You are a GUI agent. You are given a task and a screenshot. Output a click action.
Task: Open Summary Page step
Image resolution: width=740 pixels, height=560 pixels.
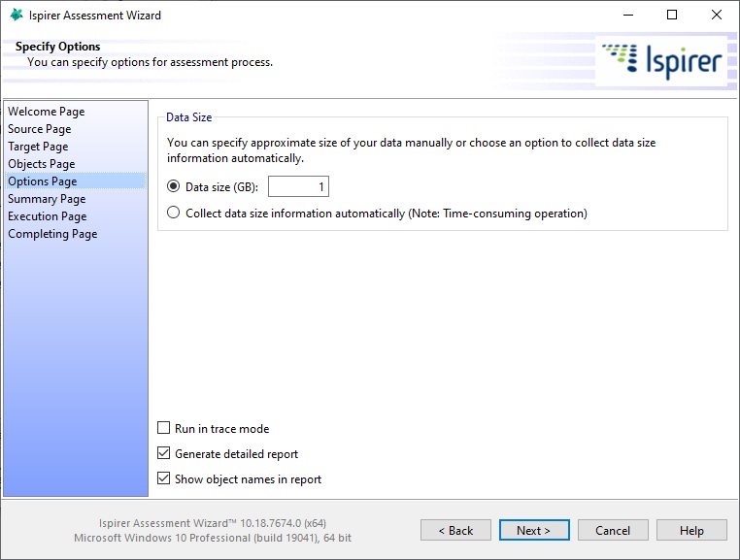(47, 199)
